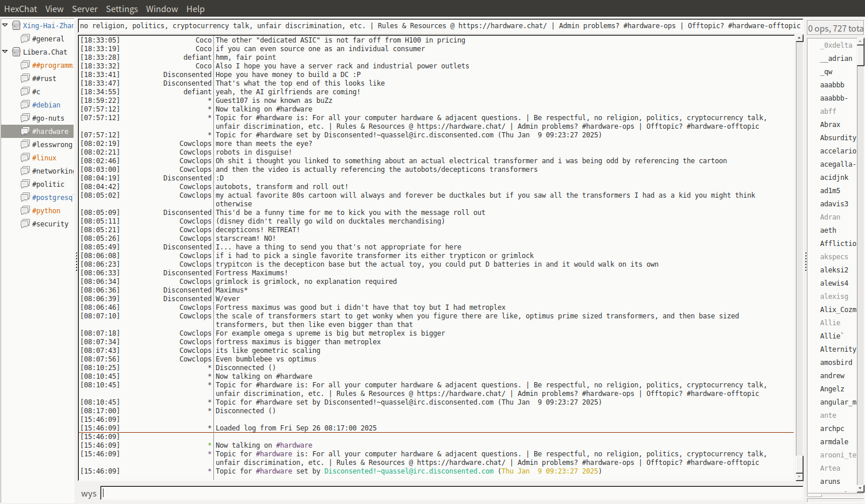Click the ##rust channel icon
The image size is (865, 504).
coord(25,78)
